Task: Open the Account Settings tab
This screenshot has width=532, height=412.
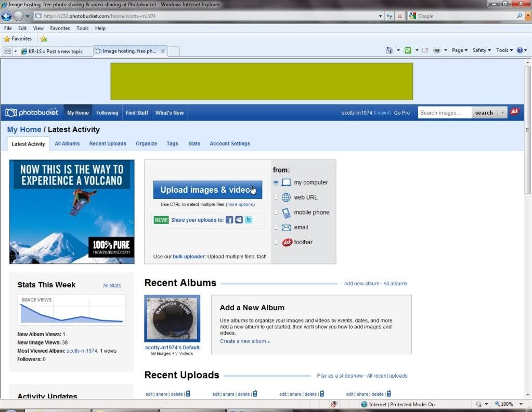Action: click(230, 144)
